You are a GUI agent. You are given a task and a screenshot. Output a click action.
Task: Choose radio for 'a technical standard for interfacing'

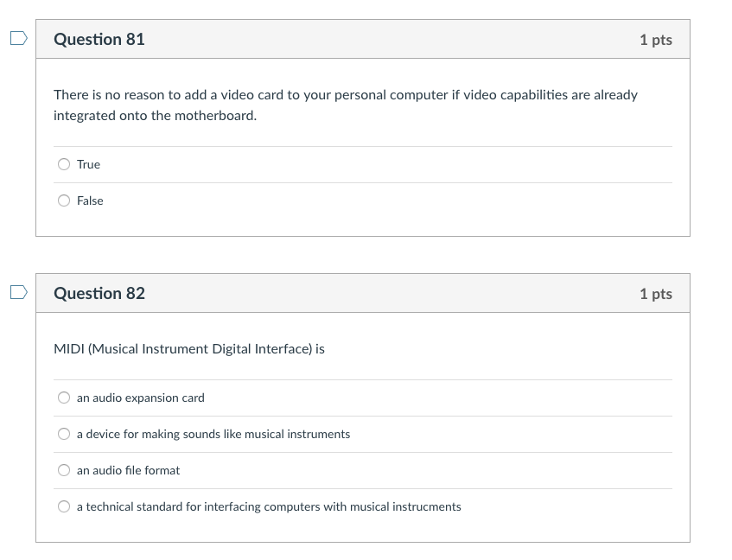[x=64, y=506]
